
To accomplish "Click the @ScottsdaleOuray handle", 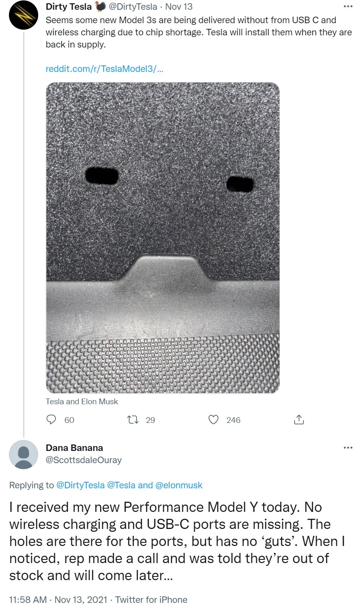I will coord(84,460).
